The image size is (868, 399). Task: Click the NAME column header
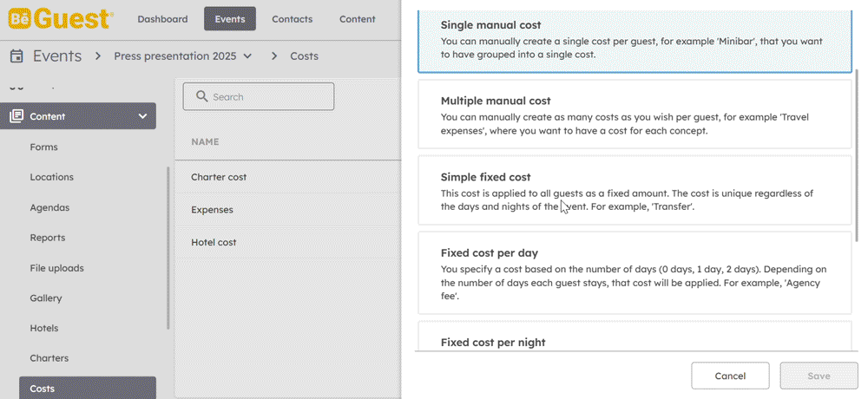click(205, 141)
